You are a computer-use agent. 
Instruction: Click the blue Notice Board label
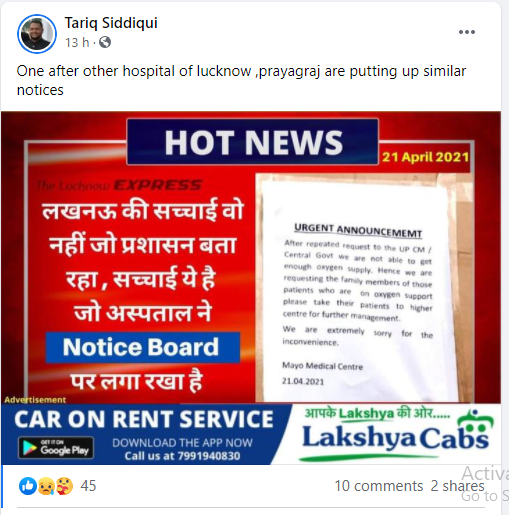pyautogui.click(x=143, y=347)
